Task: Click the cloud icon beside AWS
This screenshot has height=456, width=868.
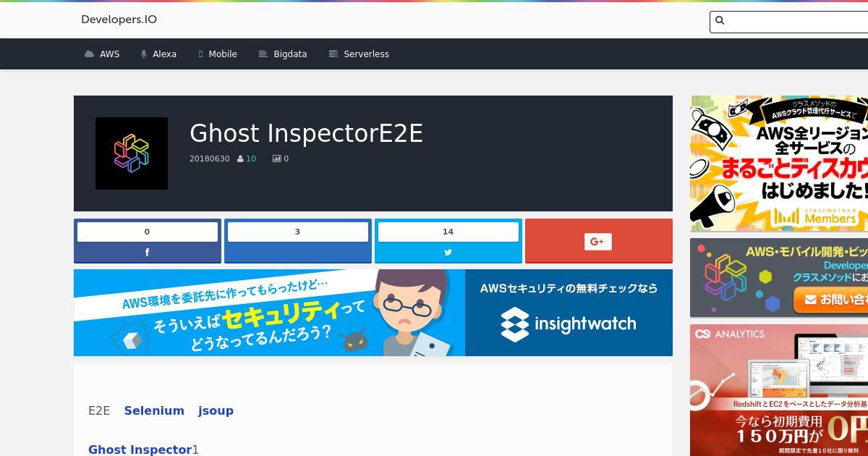Action: point(89,54)
